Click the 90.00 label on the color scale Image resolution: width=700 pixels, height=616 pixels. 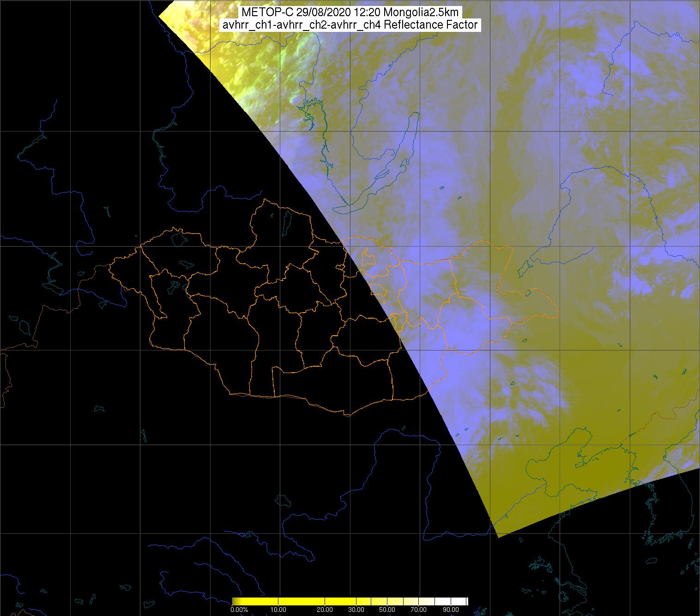coord(451,610)
